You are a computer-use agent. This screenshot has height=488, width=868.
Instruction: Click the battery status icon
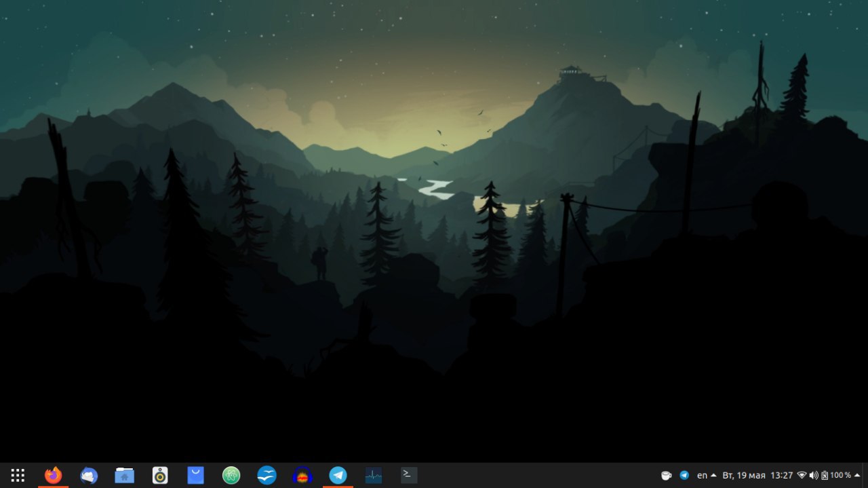point(825,476)
